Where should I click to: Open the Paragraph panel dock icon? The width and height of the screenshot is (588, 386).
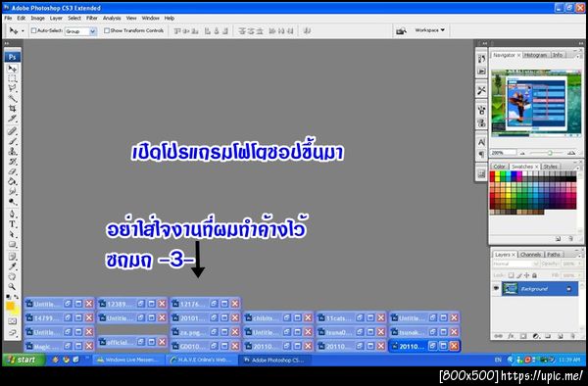pos(481,154)
